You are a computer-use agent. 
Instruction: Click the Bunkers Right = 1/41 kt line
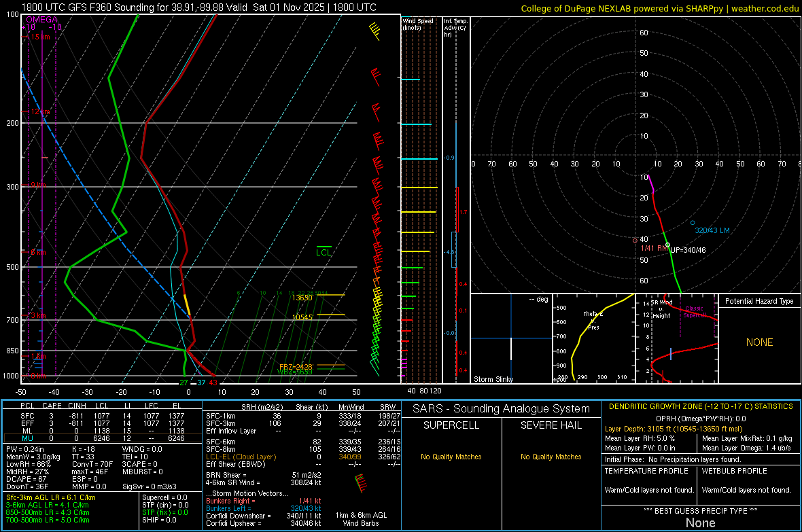click(x=264, y=501)
